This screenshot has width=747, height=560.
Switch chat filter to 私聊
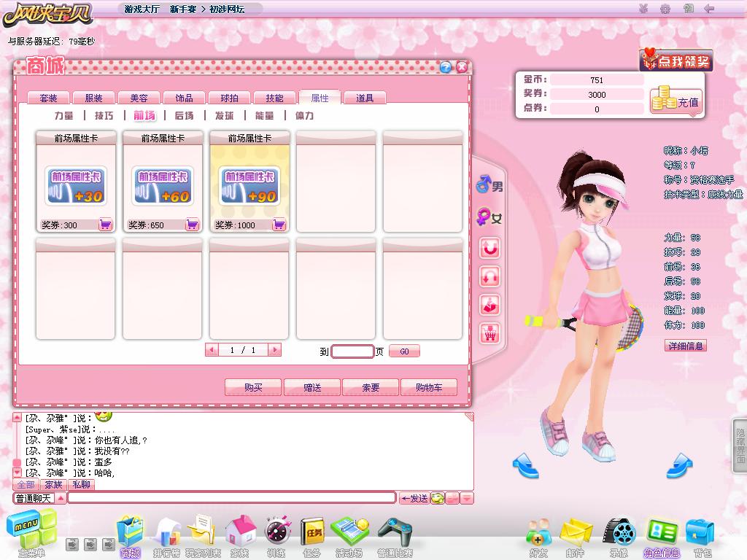81,485
